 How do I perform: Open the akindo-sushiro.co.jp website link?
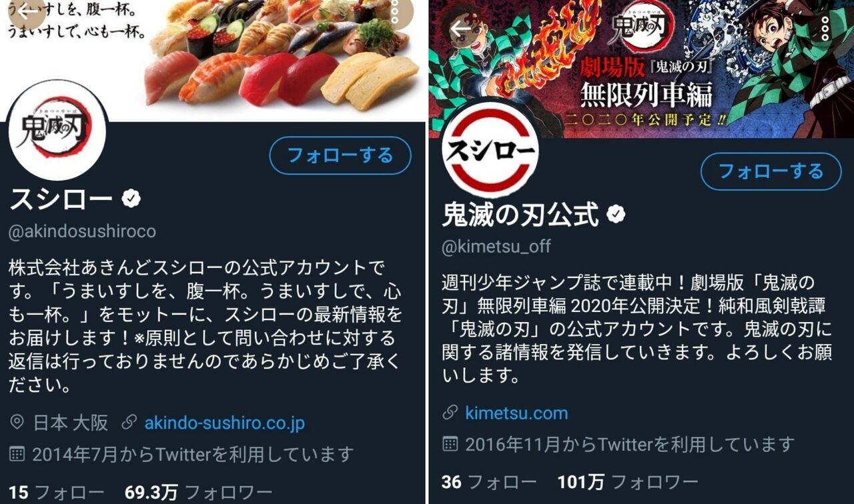[x=224, y=423]
